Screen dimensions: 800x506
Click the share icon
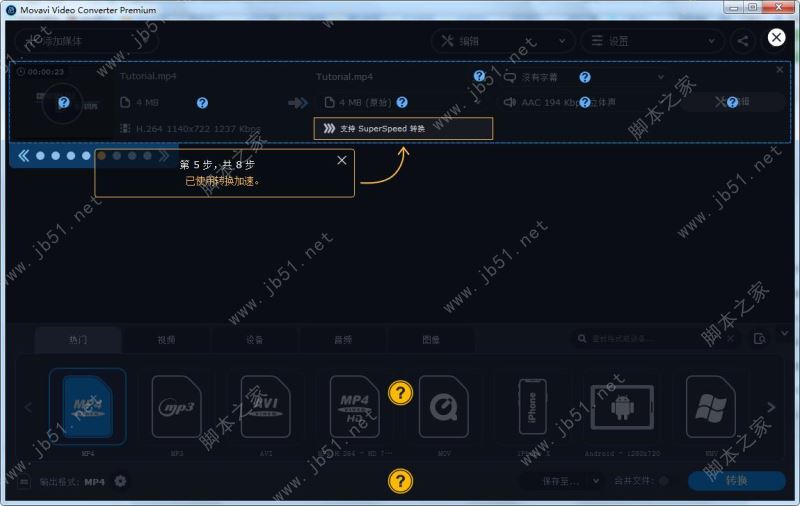[x=743, y=41]
